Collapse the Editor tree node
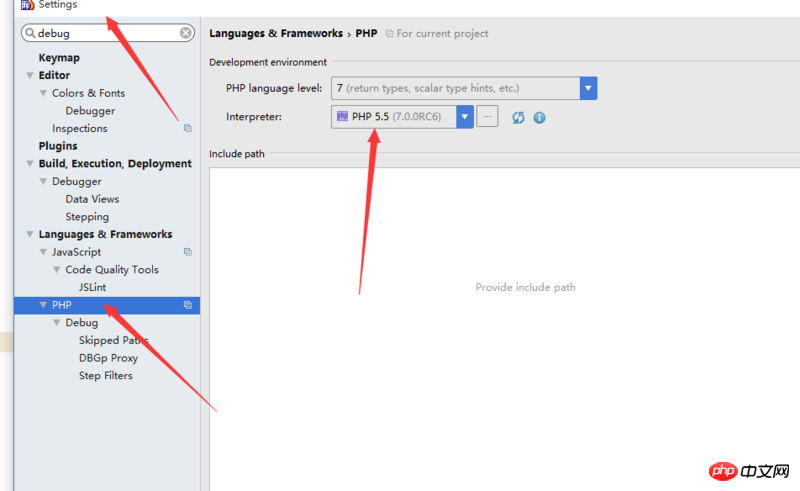 (30, 76)
